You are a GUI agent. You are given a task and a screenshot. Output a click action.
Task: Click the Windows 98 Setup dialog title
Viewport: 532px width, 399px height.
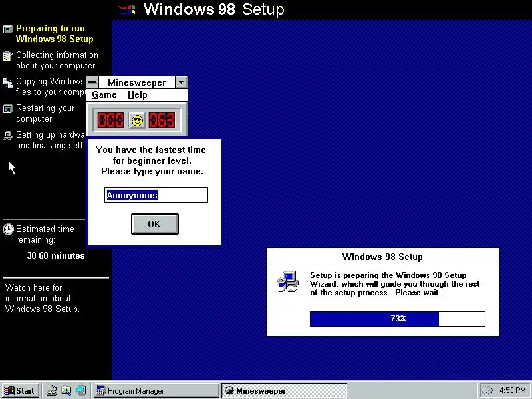click(x=382, y=257)
